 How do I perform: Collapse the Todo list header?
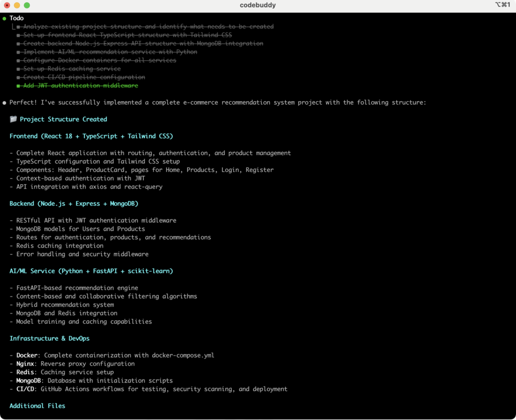pyautogui.click(x=16, y=18)
